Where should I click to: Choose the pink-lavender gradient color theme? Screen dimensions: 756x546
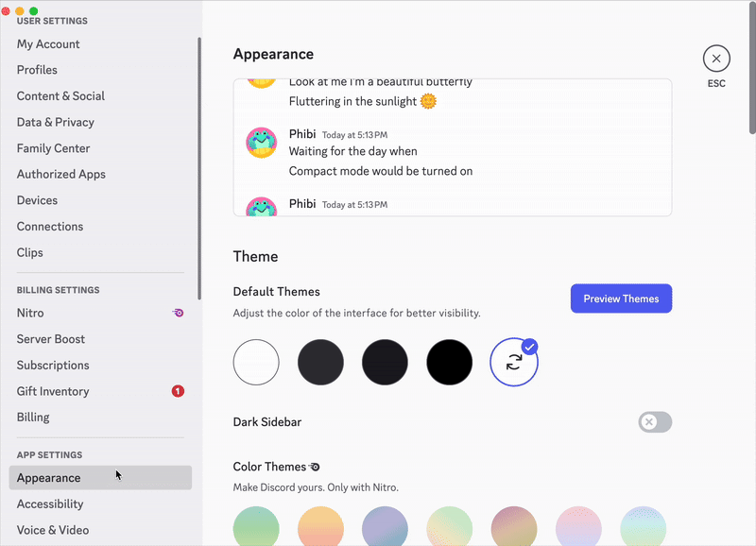coord(578,526)
